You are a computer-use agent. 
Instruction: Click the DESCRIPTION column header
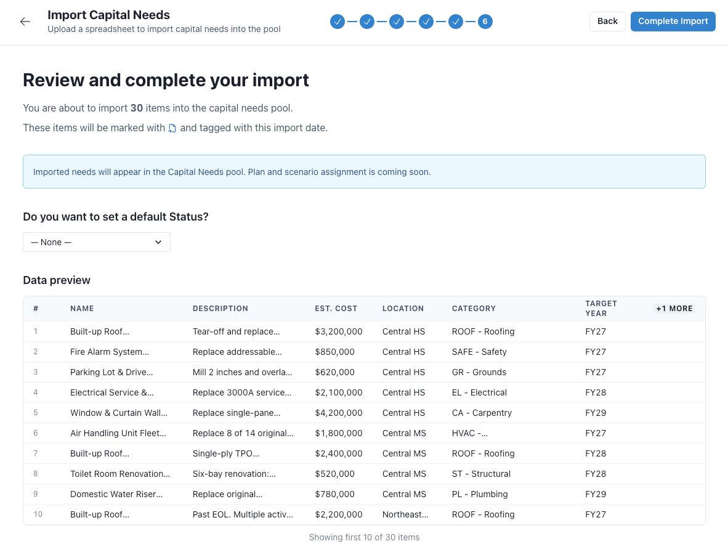point(220,308)
